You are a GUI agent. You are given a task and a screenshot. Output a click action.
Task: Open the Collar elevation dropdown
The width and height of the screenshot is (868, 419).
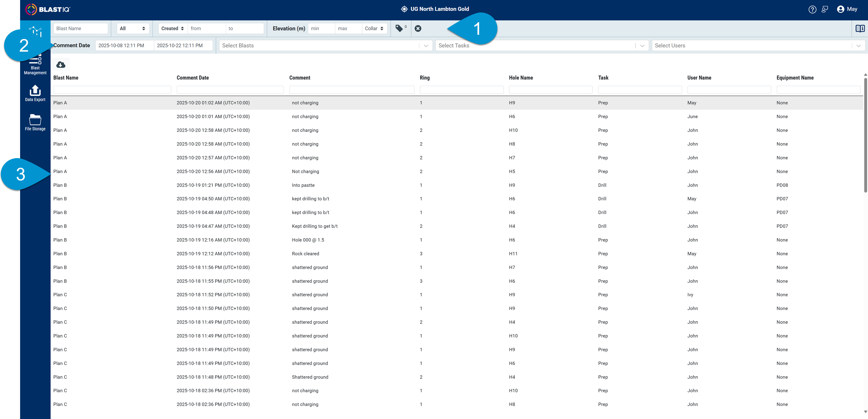(374, 28)
